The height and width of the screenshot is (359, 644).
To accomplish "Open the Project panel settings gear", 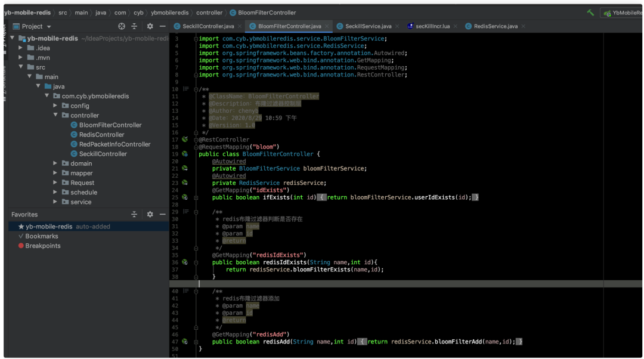I will pos(150,26).
